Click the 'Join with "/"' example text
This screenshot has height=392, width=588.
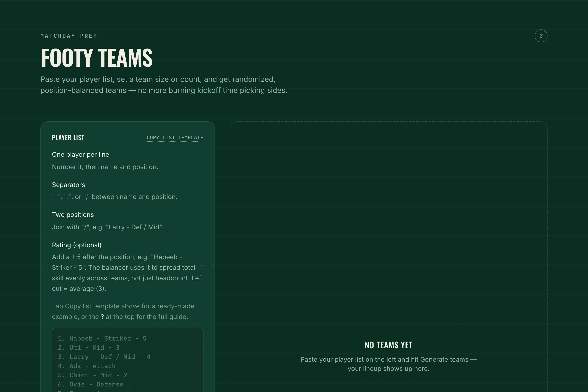[x=108, y=227]
